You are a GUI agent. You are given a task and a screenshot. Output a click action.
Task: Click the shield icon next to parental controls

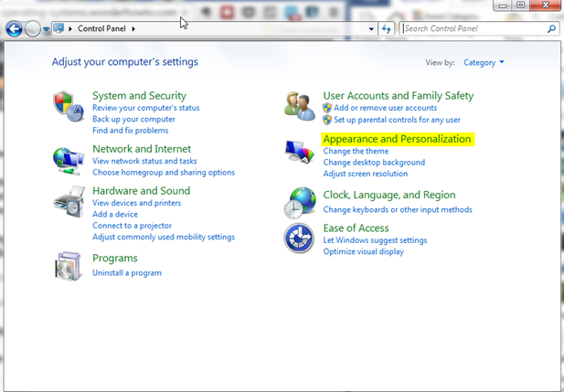point(327,120)
